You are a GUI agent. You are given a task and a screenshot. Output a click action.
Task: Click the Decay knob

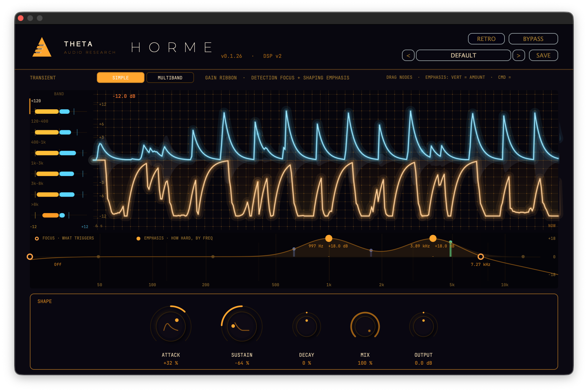(307, 326)
